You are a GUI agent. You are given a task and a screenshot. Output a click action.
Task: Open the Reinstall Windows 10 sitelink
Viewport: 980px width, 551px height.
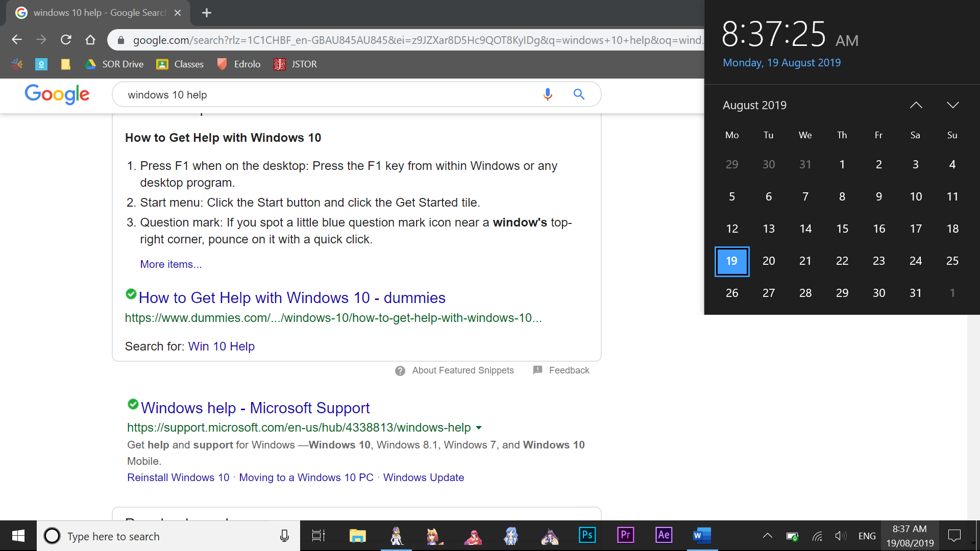(x=178, y=478)
